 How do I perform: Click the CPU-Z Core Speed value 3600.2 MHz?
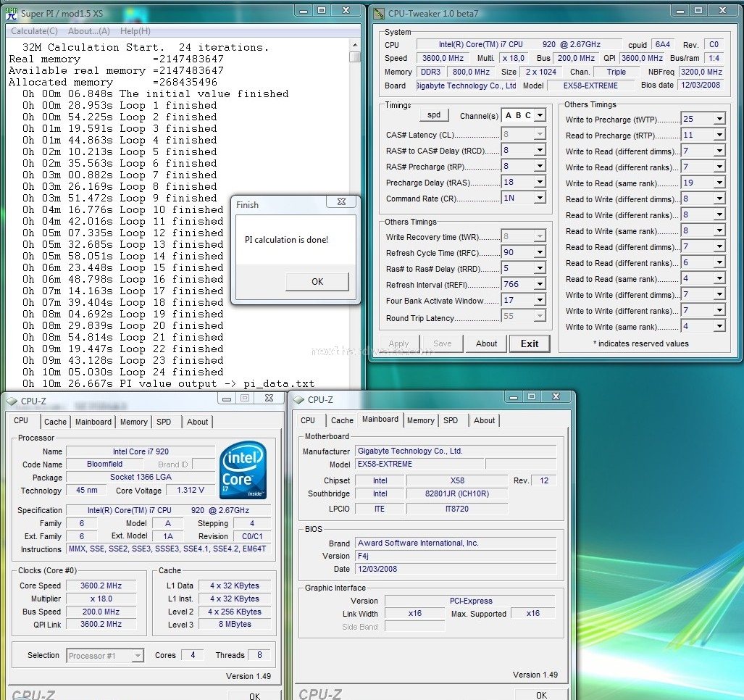coord(101,586)
